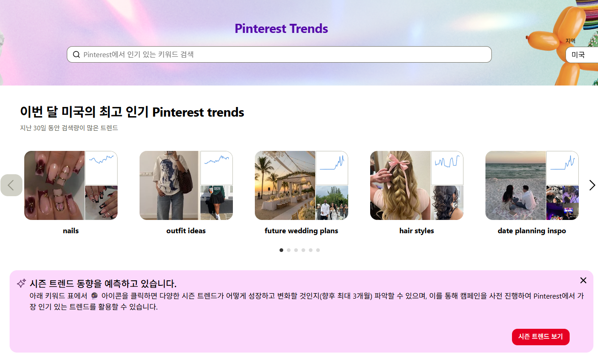
Task: Click the Pinterest Trends title
Action: 281,28
